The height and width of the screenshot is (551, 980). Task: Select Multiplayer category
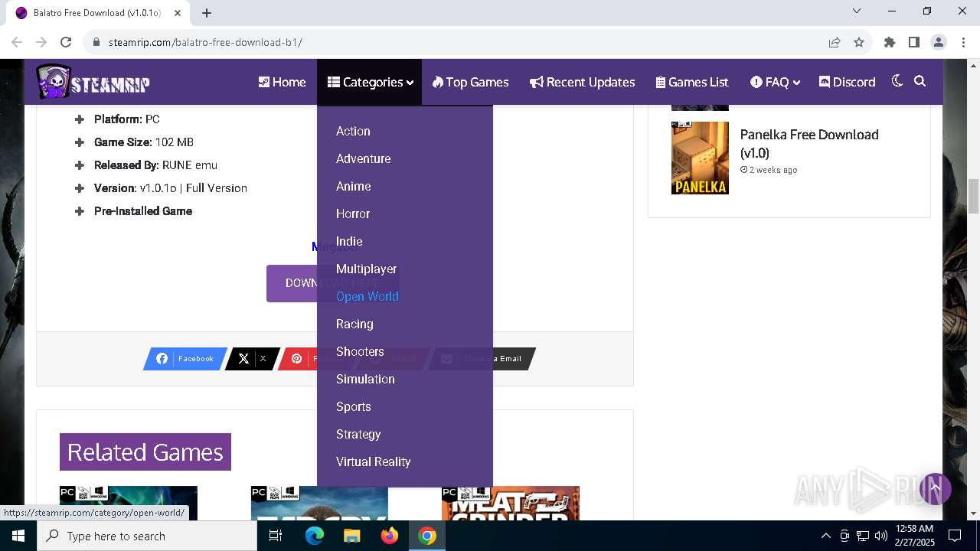coord(366,269)
